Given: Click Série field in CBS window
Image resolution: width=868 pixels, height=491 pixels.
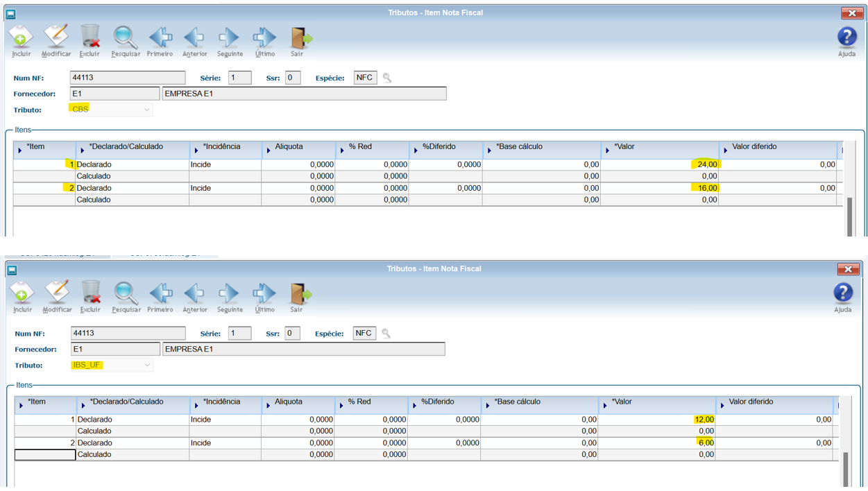Looking at the screenshot, I should click(x=240, y=78).
